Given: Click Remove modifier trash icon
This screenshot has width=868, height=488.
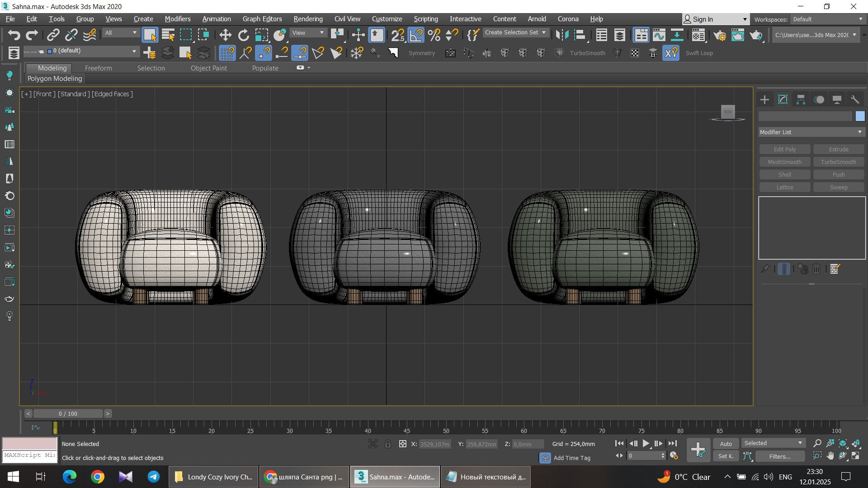Looking at the screenshot, I should (816, 269).
